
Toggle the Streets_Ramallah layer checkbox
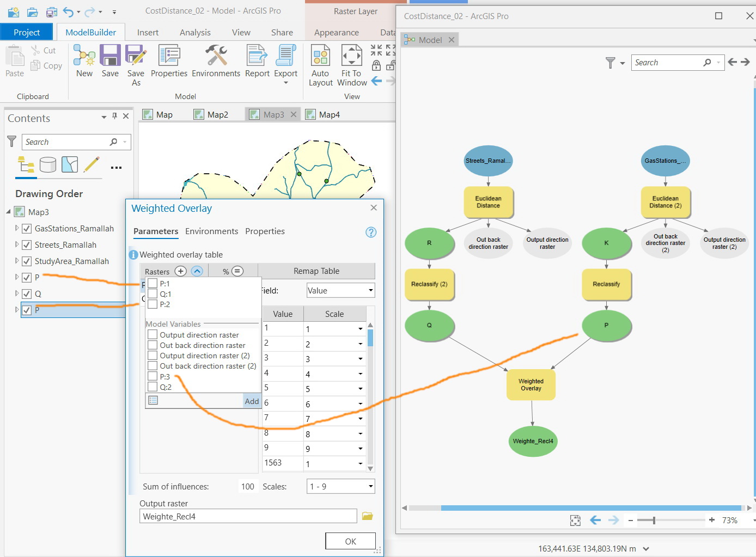coord(27,245)
